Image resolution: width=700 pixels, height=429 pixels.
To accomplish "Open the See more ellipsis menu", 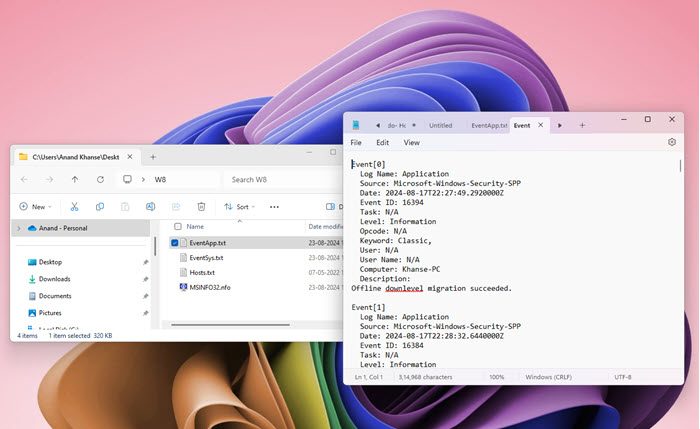I will click(274, 207).
